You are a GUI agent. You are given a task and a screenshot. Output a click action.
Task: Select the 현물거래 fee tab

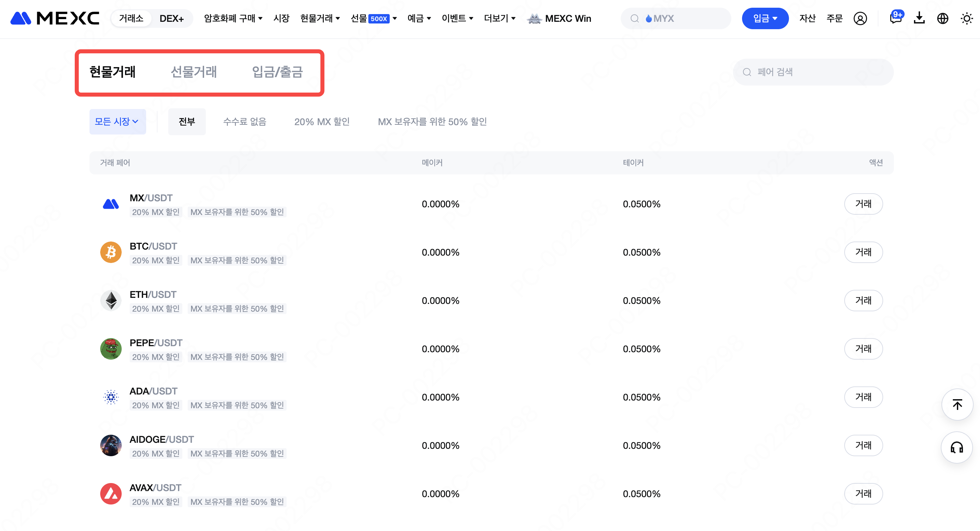point(113,72)
